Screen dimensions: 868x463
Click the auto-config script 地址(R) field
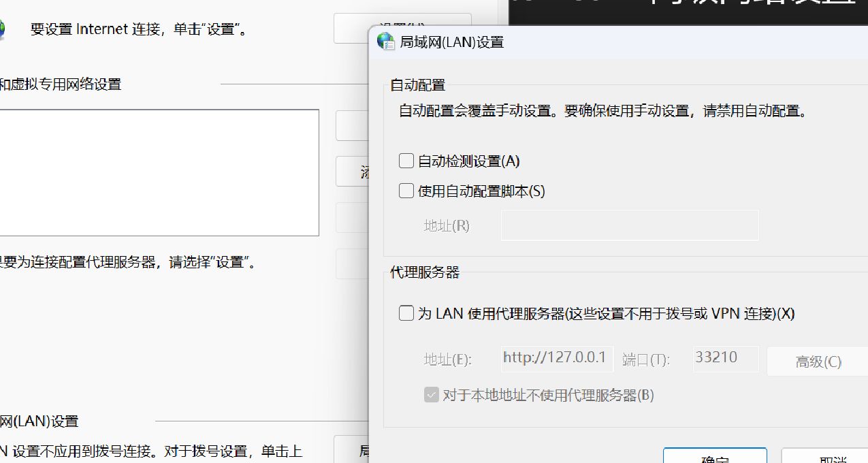click(630, 225)
